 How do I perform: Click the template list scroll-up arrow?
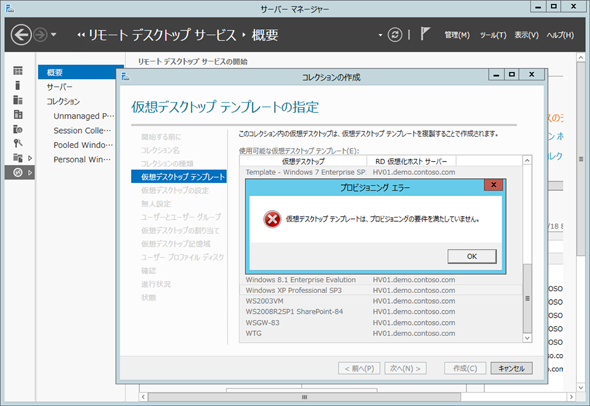pos(527,161)
